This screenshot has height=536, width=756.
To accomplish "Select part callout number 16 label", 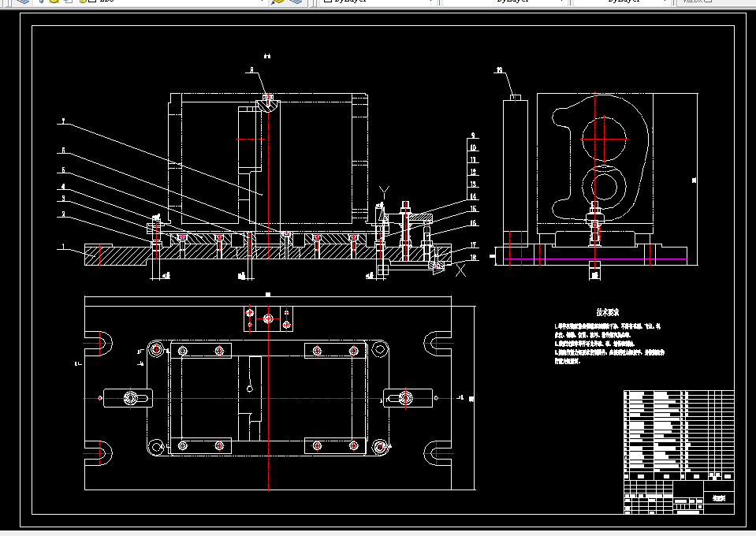I will click(473, 223).
